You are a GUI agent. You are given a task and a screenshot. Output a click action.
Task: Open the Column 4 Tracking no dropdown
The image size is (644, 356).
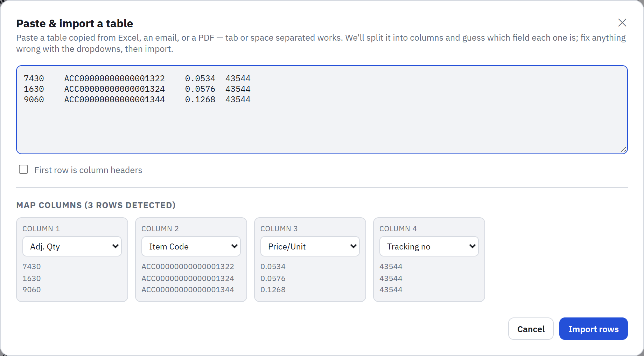[429, 246]
